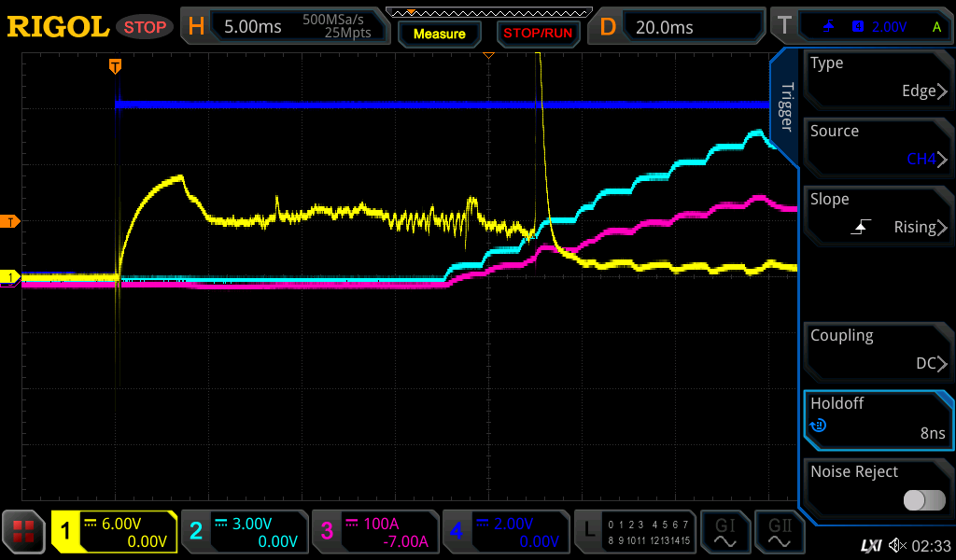Click the GII signal generator icon
The image size is (956, 560).
778,532
